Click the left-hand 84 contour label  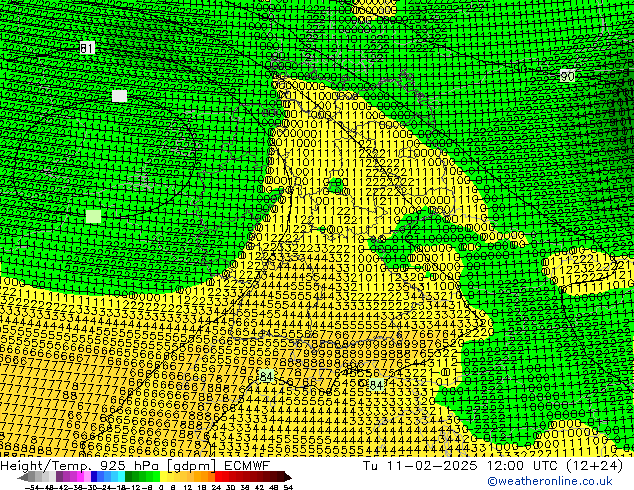point(266,376)
